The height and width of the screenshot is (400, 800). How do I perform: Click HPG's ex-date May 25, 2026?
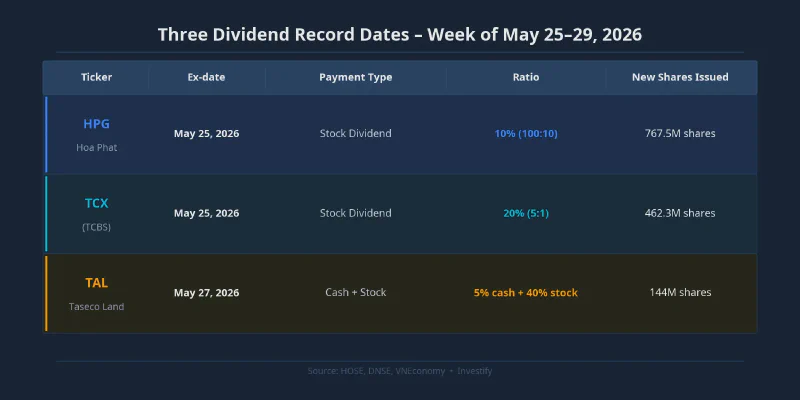point(206,134)
